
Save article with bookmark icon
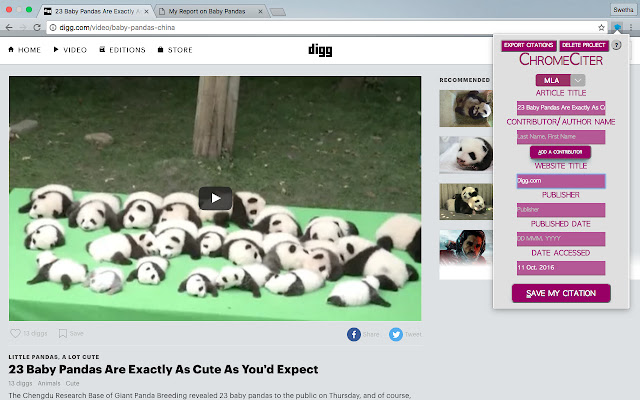63,334
